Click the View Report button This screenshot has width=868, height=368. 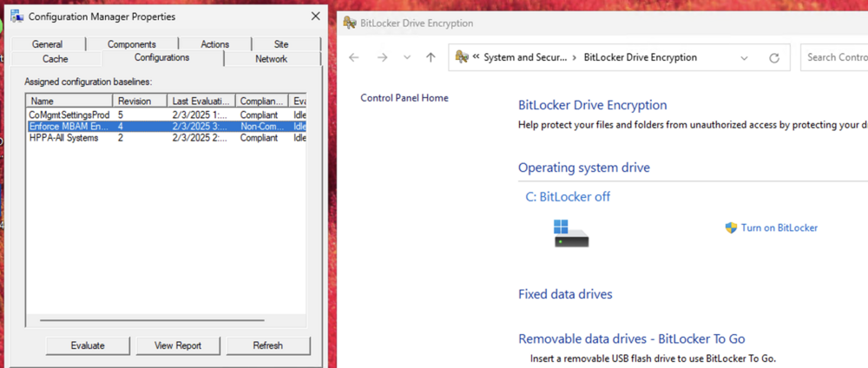178,345
